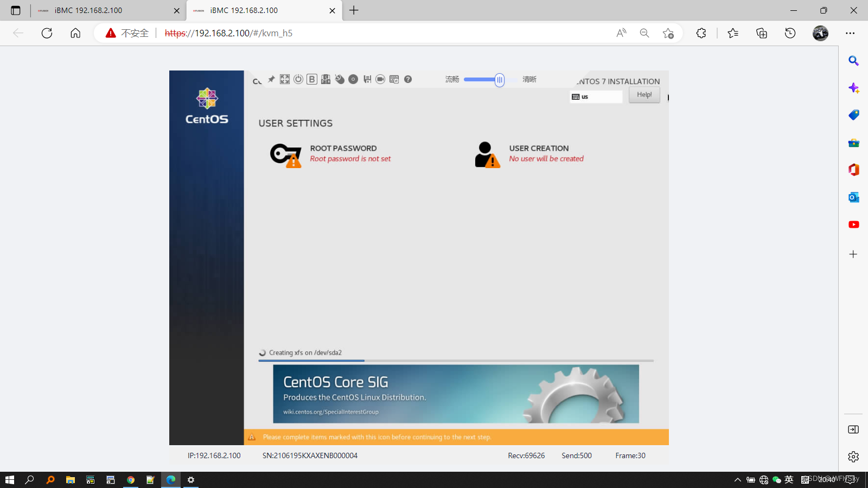Image resolution: width=868 pixels, height=488 pixels.
Task: Add this page to favorites
Action: click(668, 33)
